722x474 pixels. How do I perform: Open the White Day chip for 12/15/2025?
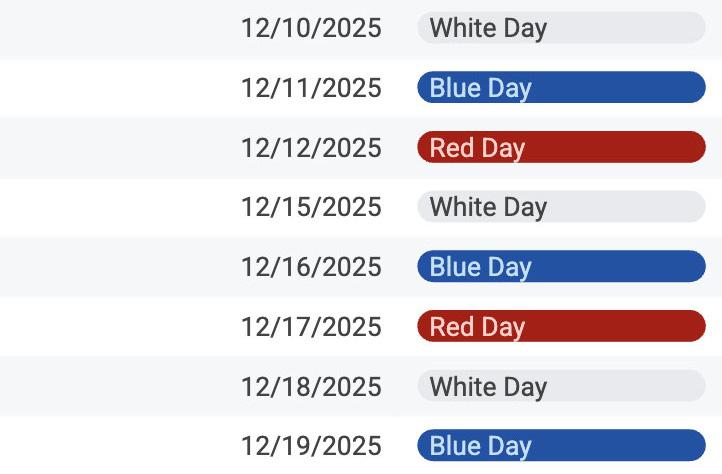[x=561, y=206]
